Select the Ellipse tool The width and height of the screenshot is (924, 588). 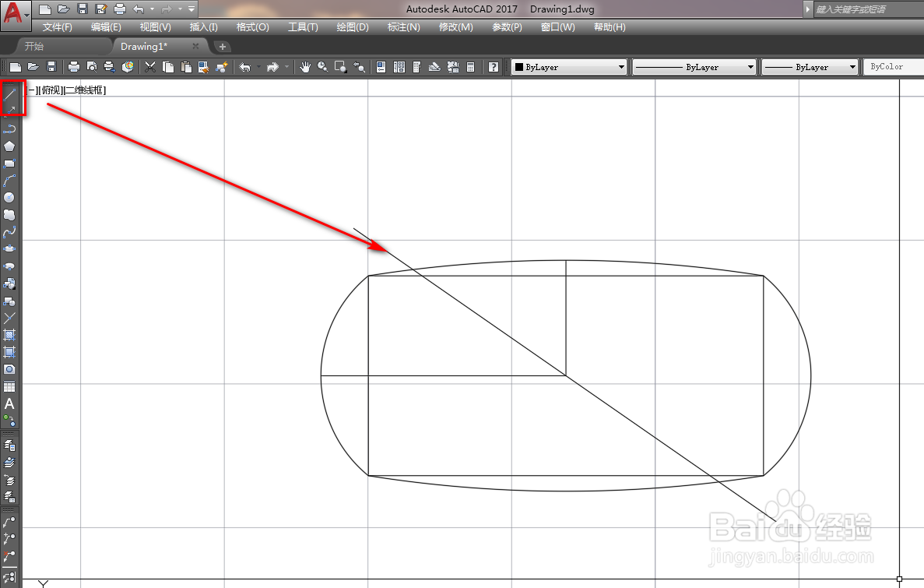pyautogui.click(x=9, y=249)
